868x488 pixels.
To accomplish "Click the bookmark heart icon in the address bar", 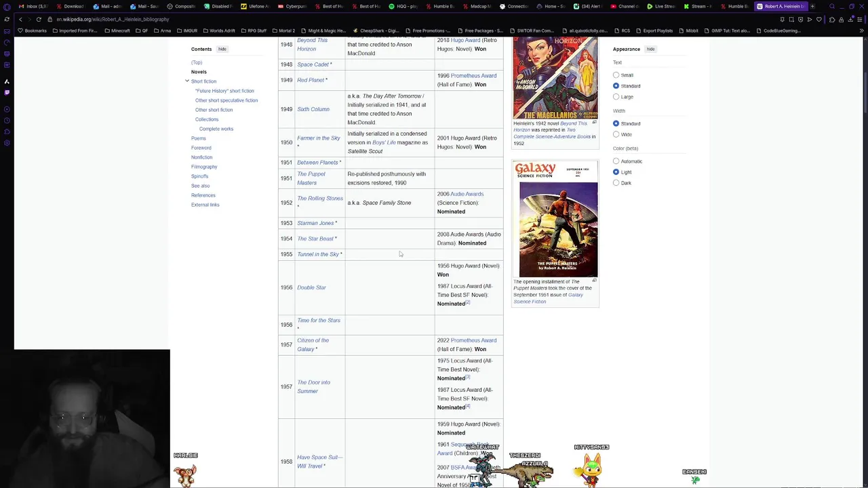I will point(818,19).
